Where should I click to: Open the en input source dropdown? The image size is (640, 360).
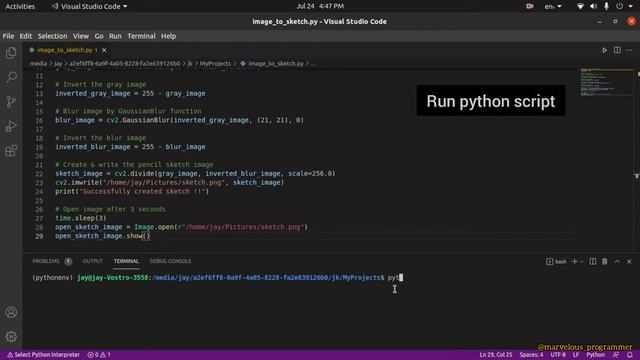coord(553,7)
